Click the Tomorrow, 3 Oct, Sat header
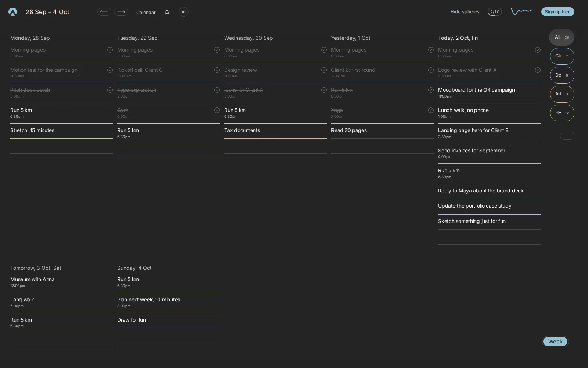 click(36, 268)
